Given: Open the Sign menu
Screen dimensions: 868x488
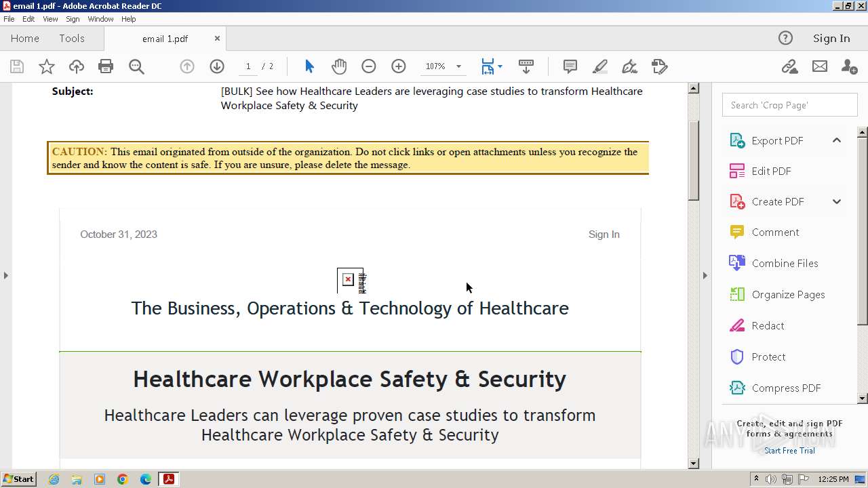Looking at the screenshot, I should tap(73, 19).
